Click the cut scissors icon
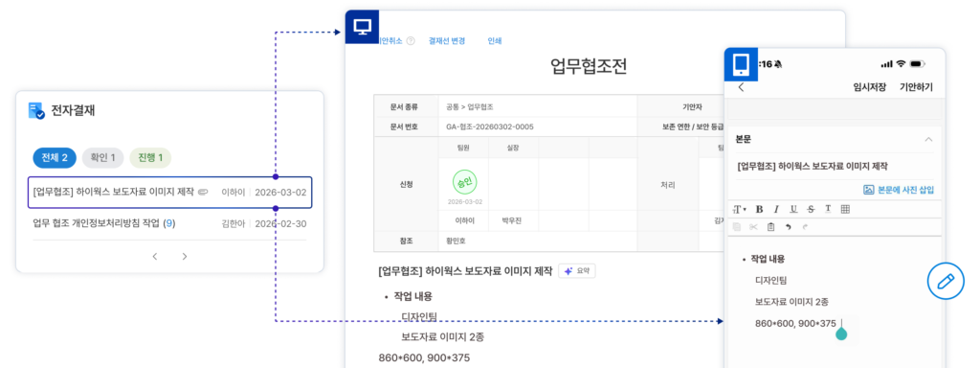This screenshot has width=980, height=368. coord(754,226)
